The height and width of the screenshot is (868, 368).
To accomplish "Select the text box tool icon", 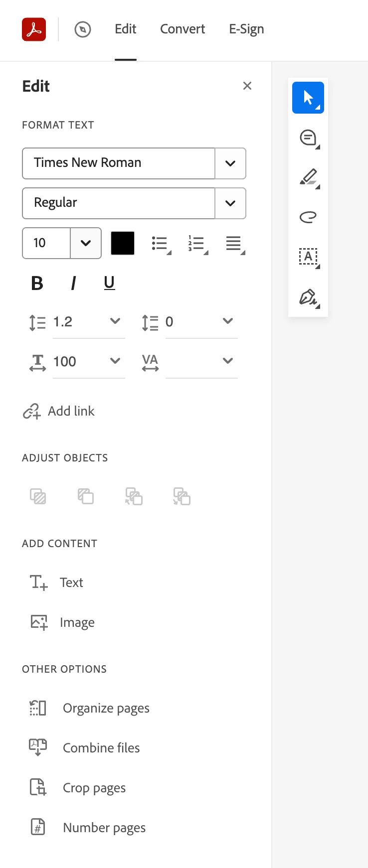I will (308, 257).
